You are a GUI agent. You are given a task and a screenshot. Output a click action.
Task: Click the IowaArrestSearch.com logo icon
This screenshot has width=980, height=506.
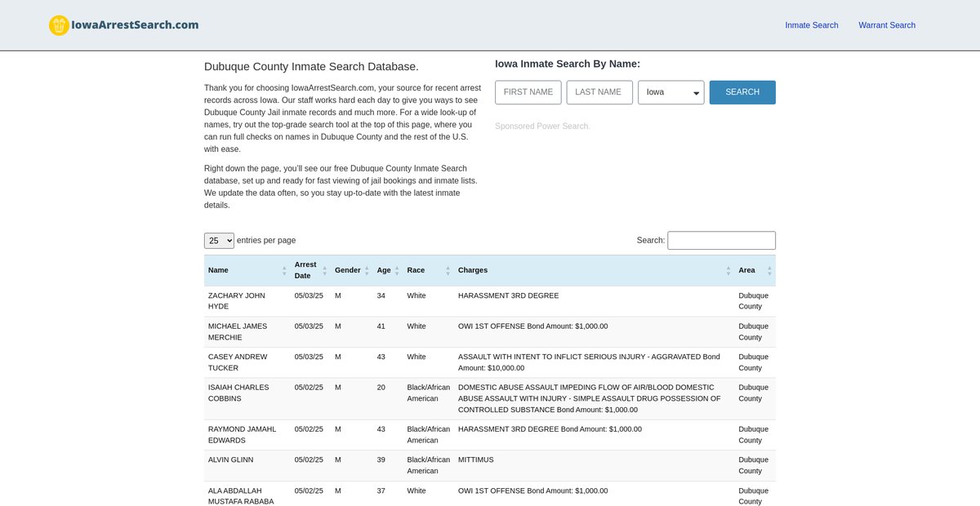(59, 25)
